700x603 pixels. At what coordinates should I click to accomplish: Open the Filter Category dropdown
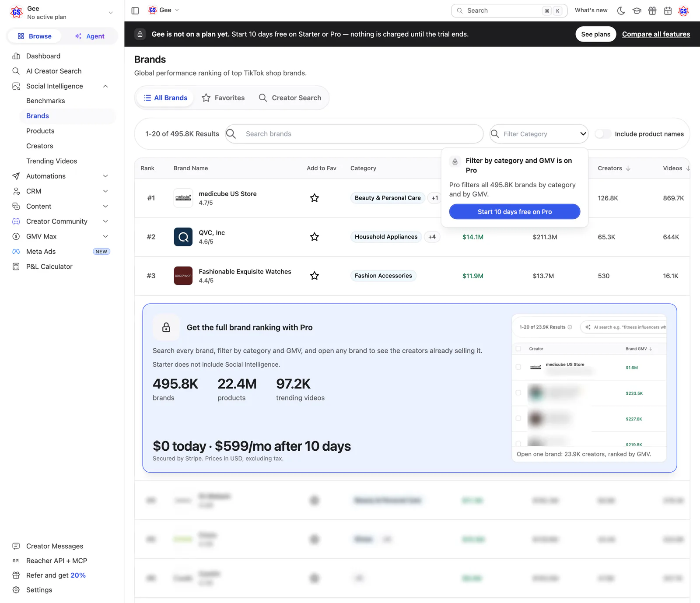pyautogui.click(x=539, y=134)
